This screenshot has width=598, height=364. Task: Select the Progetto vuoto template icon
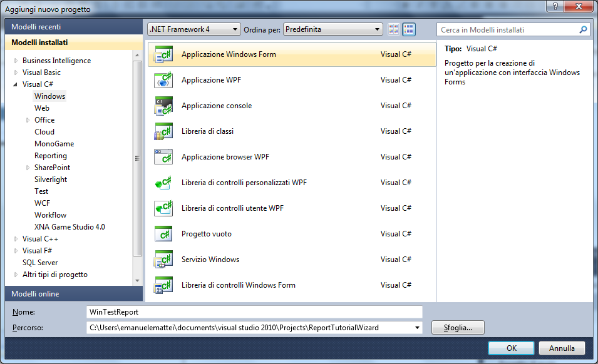163,234
